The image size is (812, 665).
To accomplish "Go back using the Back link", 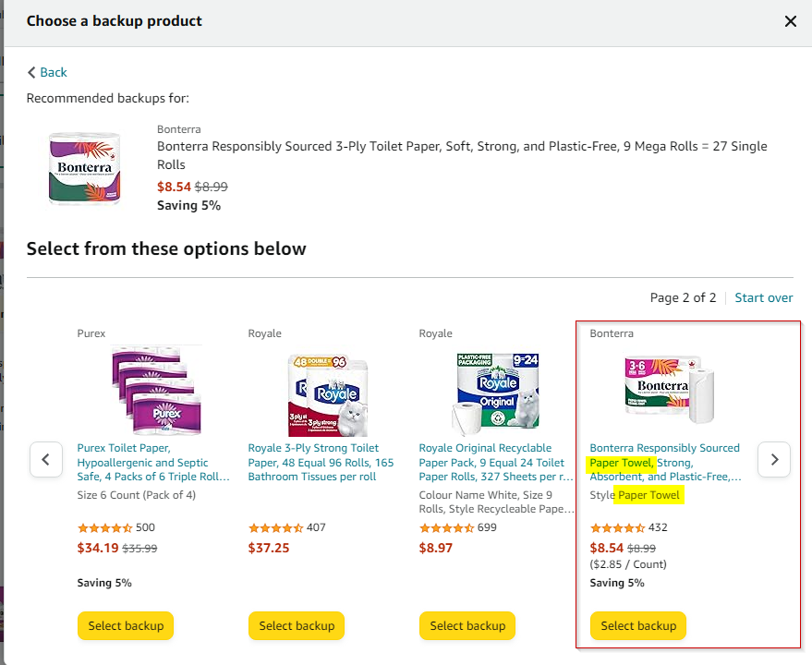I will (47, 72).
